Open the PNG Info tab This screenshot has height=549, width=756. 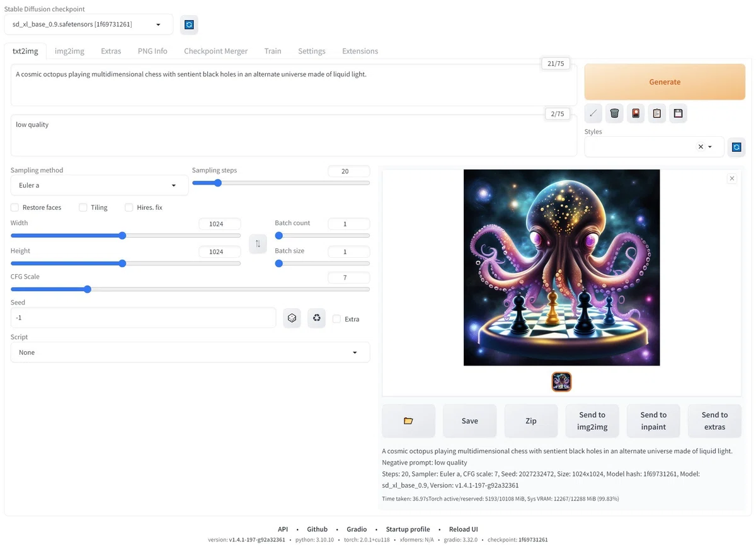pos(152,51)
